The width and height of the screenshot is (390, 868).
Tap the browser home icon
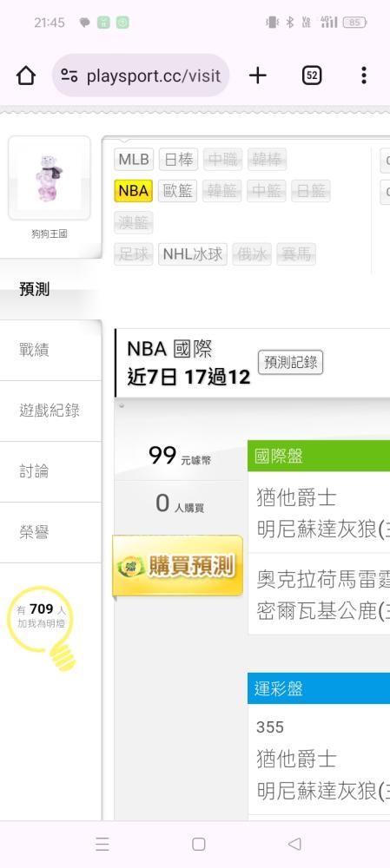26,76
